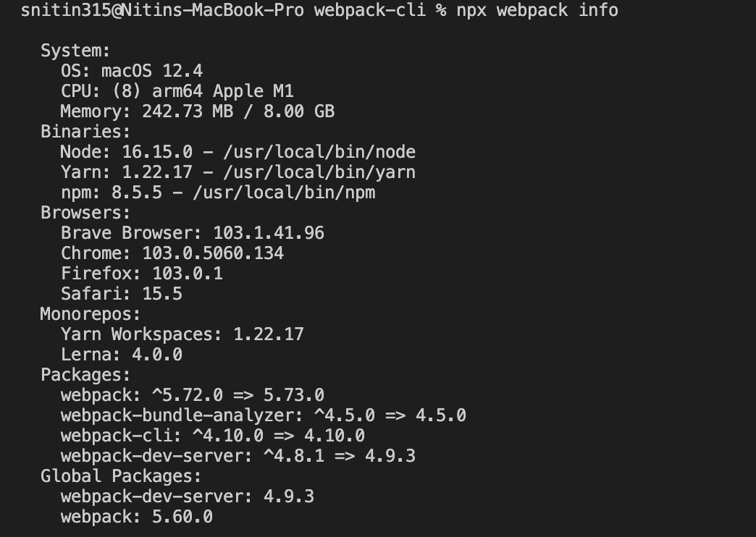The image size is (756, 537).
Task: Click the Memory 242.73 MB line
Action: (197, 111)
